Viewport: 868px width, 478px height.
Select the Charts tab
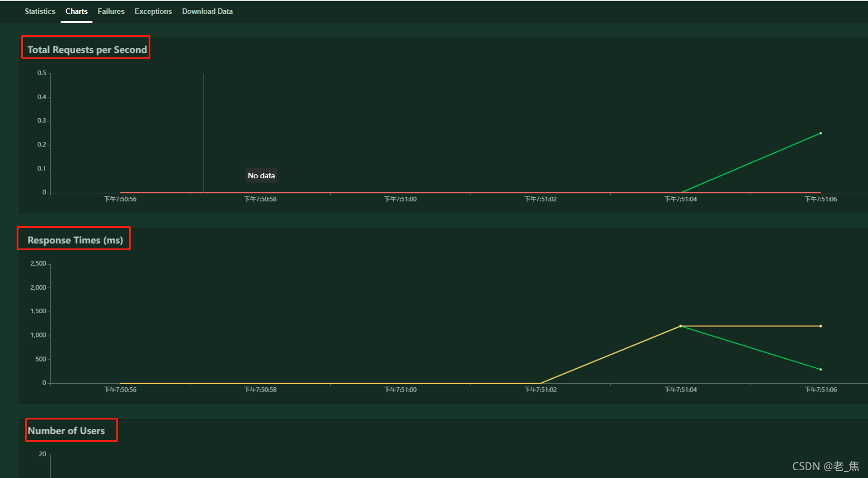point(76,11)
